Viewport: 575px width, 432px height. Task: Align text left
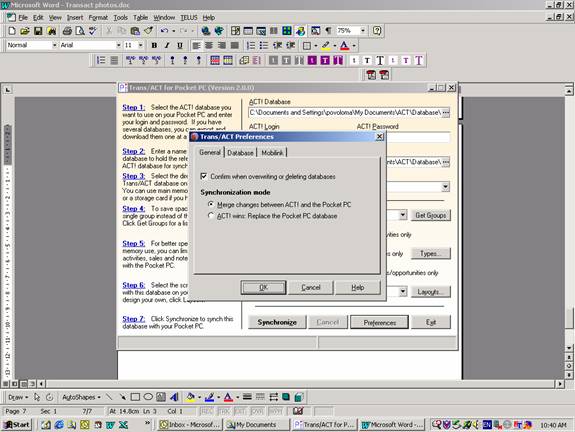[196, 45]
